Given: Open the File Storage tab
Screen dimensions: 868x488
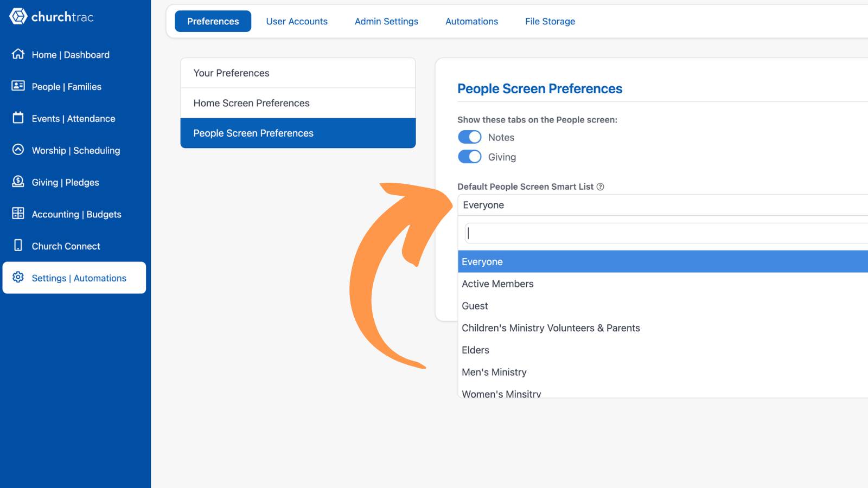Looking at the screenshot, I should tap(550, 21).
